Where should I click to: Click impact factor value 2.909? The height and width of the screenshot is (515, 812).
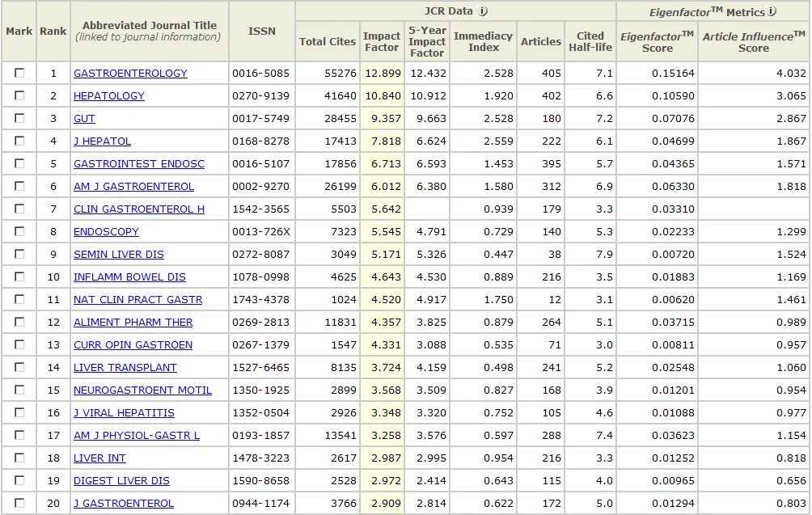[386, 504]
